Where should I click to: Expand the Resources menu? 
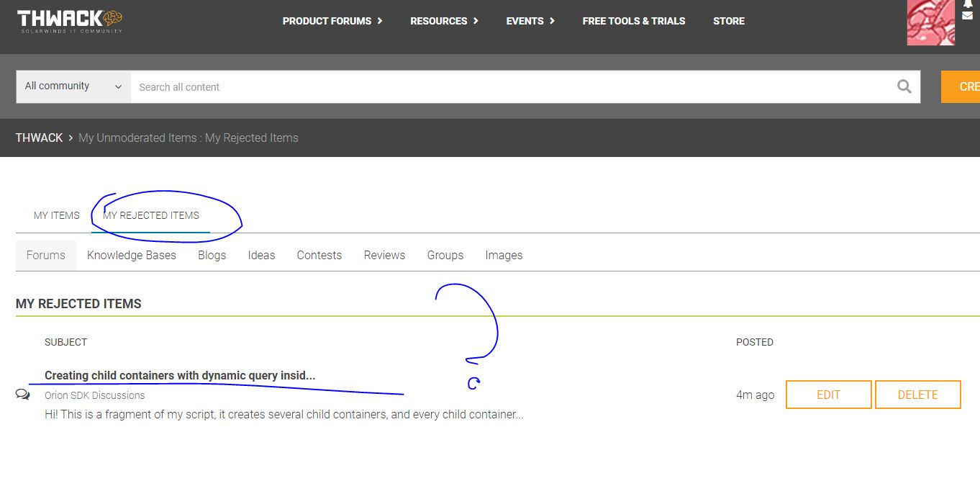444,21
